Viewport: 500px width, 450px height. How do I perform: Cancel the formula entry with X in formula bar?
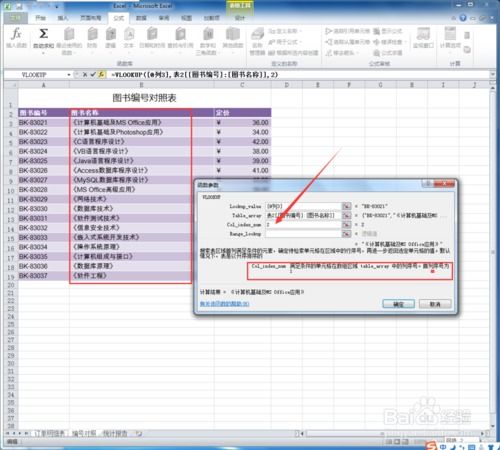(85, 75)
